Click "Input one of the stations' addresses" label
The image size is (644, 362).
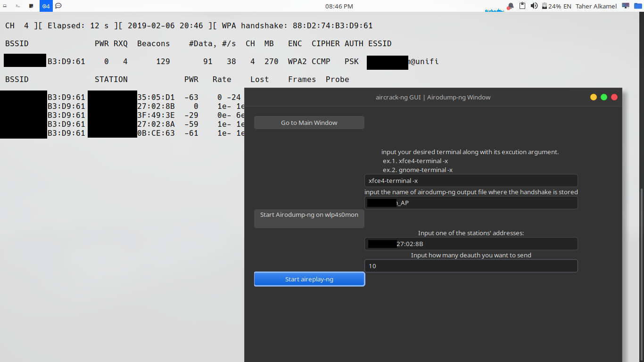(471, 233)
